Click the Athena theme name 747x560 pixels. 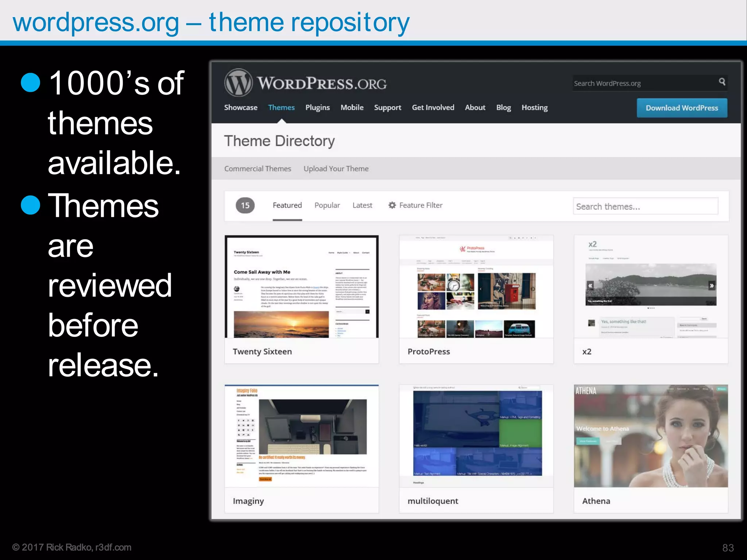click(x=596, y=501)
